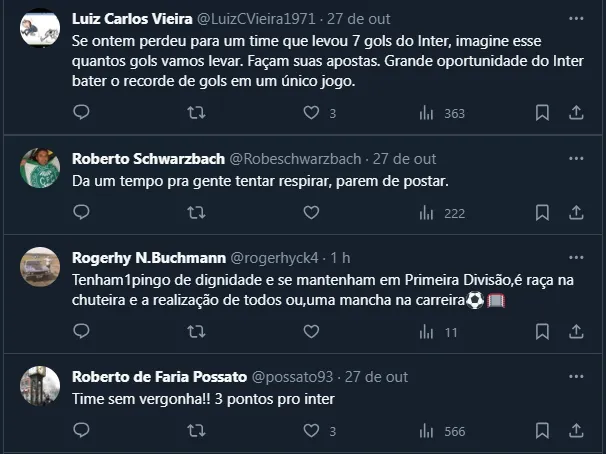Bookmark Roberto de Faria Possato's tweet
This screenshot has width=606, height=454.
point(542,430)
